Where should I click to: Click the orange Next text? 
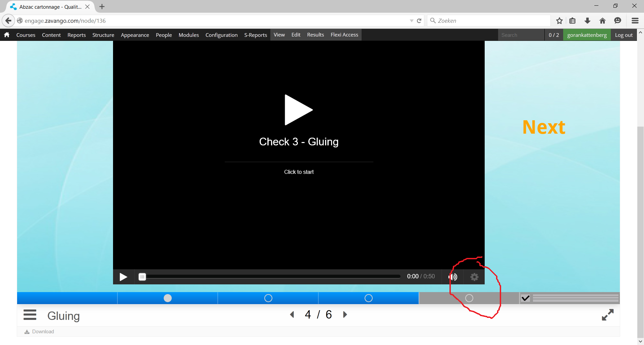[x=544, y=127]
